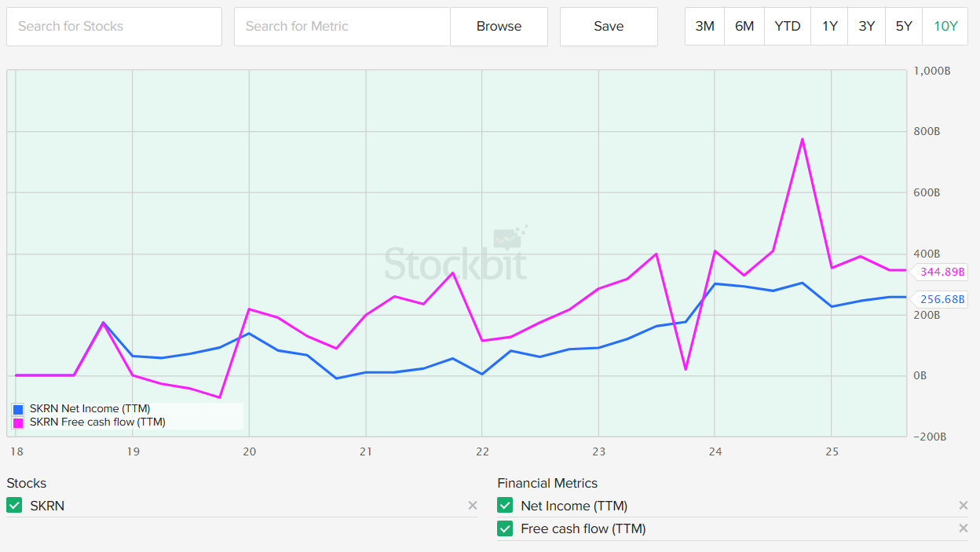
Task: Click the Stocks section heading
Action: (27, 483)
